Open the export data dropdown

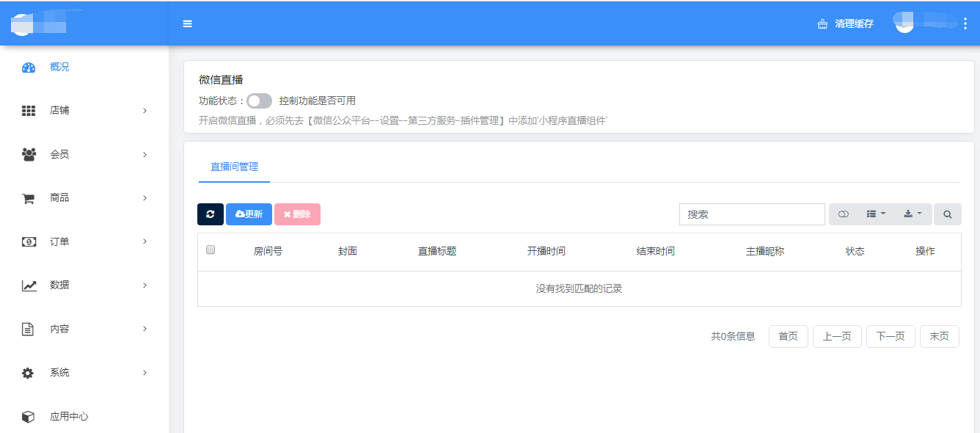click(913, 214)
